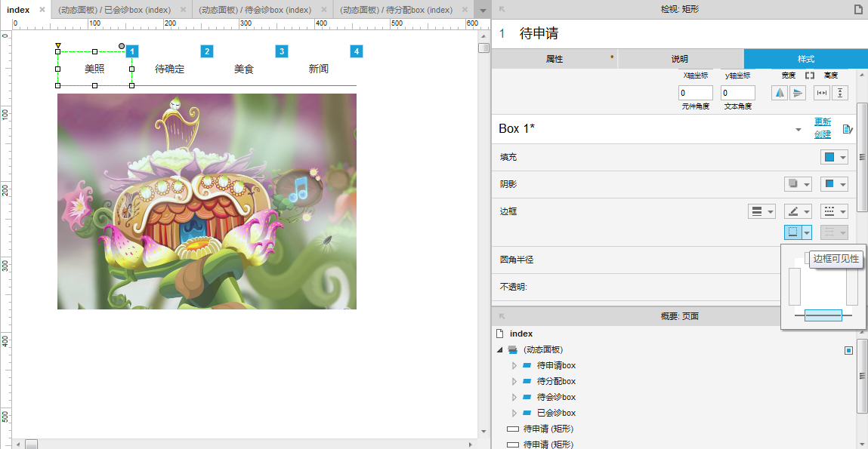This screenshot has width=868, height=449.
Task: Open the inner shadow dropdown
Action: click(834, 184)
